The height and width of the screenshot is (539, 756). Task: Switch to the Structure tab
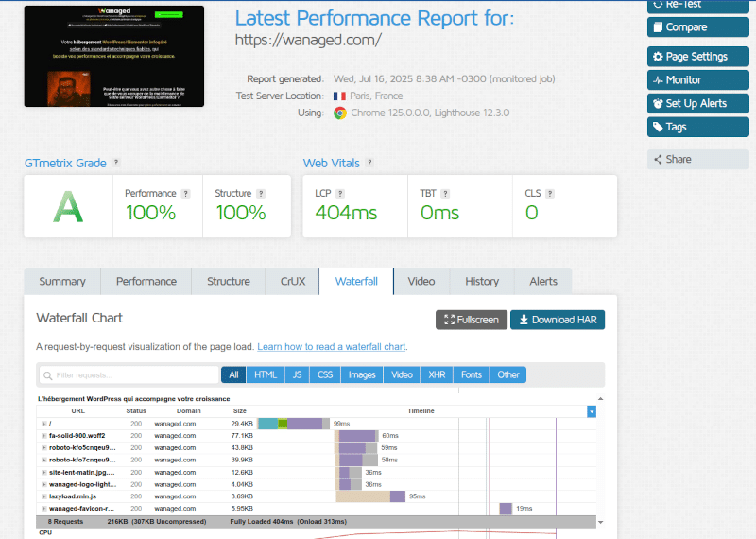(x=228, y=282)
